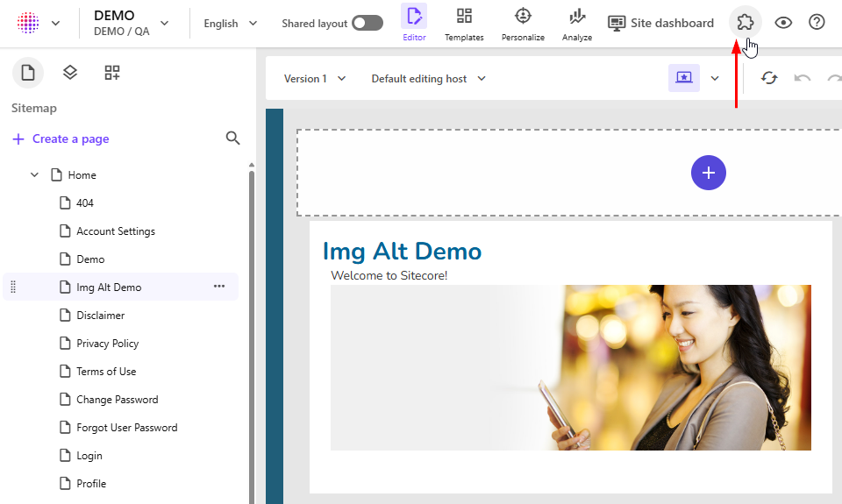
Task: Select the 404 page
Action: point(85,202)
